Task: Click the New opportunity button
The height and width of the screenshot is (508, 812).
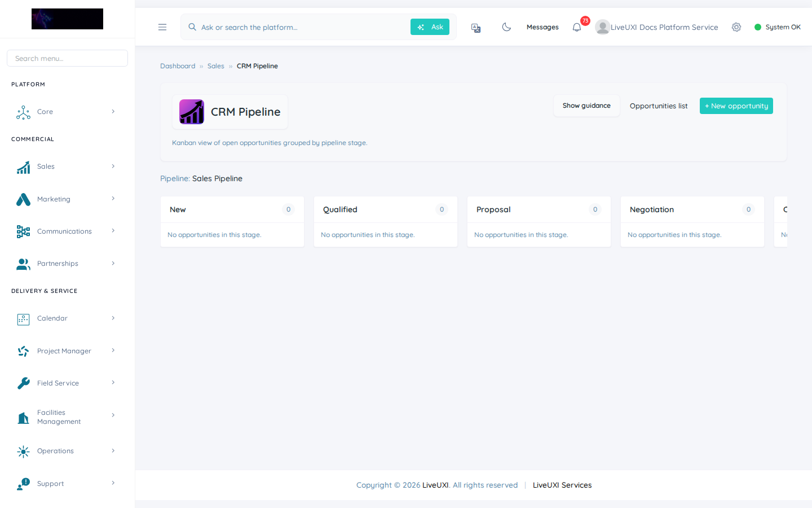Action: (736, 106)
